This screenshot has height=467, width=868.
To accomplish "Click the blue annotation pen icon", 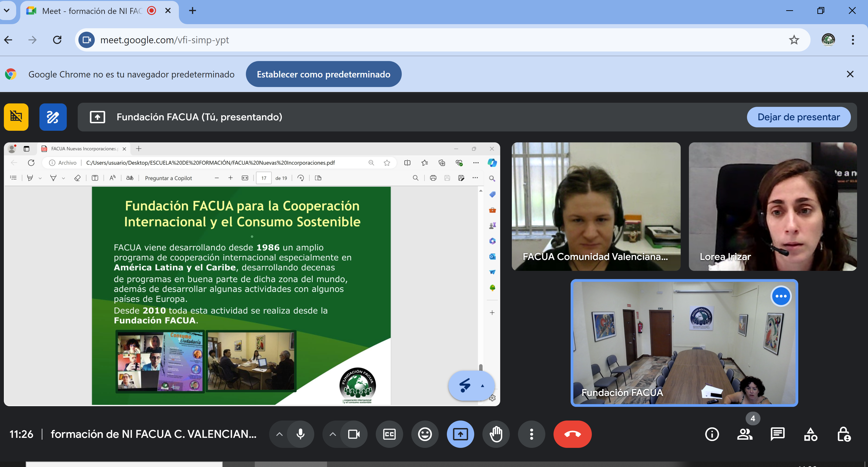I will coord(53,117).
